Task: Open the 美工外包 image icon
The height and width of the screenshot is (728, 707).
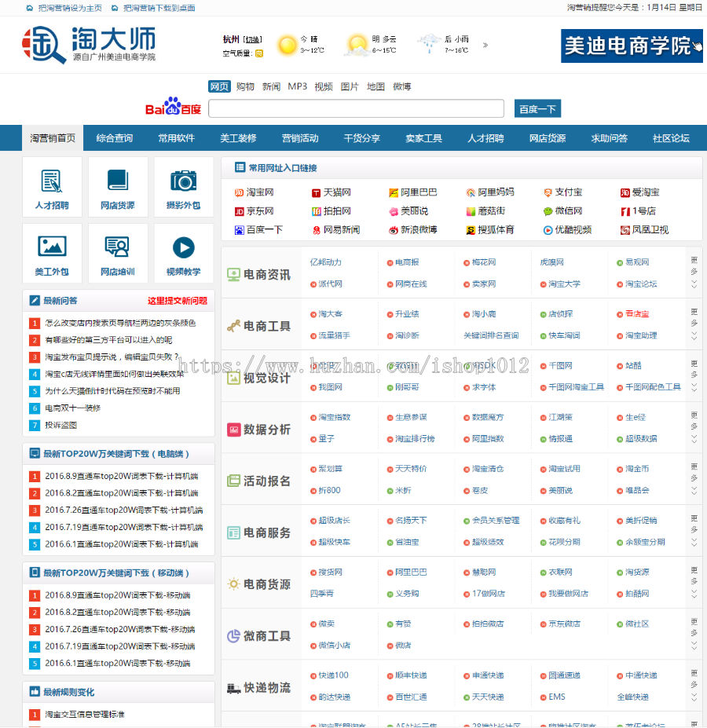Action: coord(52,253)
